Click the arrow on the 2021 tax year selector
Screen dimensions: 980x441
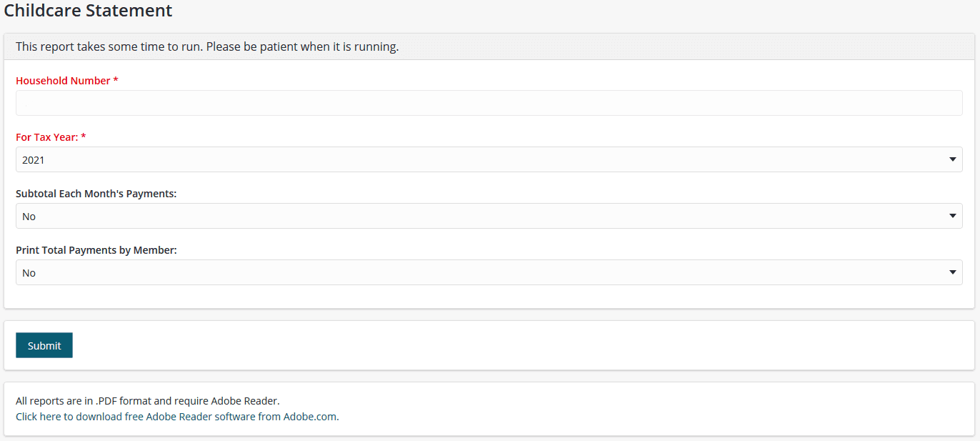[x=952, y=159]
